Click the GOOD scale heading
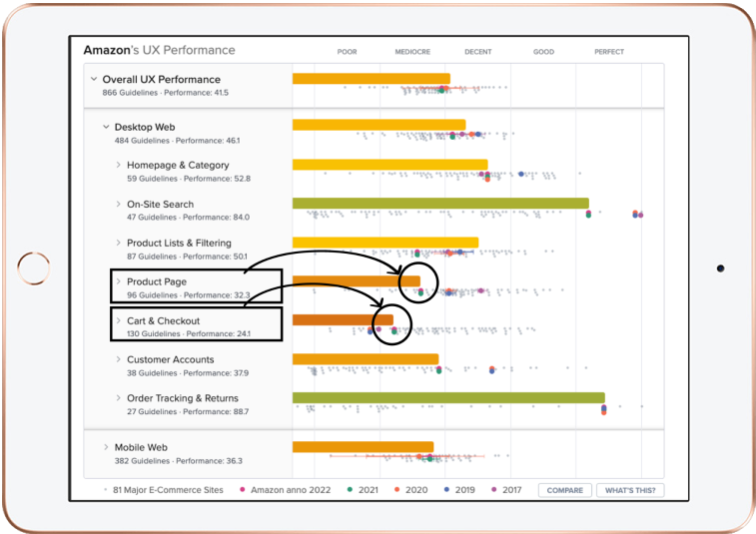 544,52
